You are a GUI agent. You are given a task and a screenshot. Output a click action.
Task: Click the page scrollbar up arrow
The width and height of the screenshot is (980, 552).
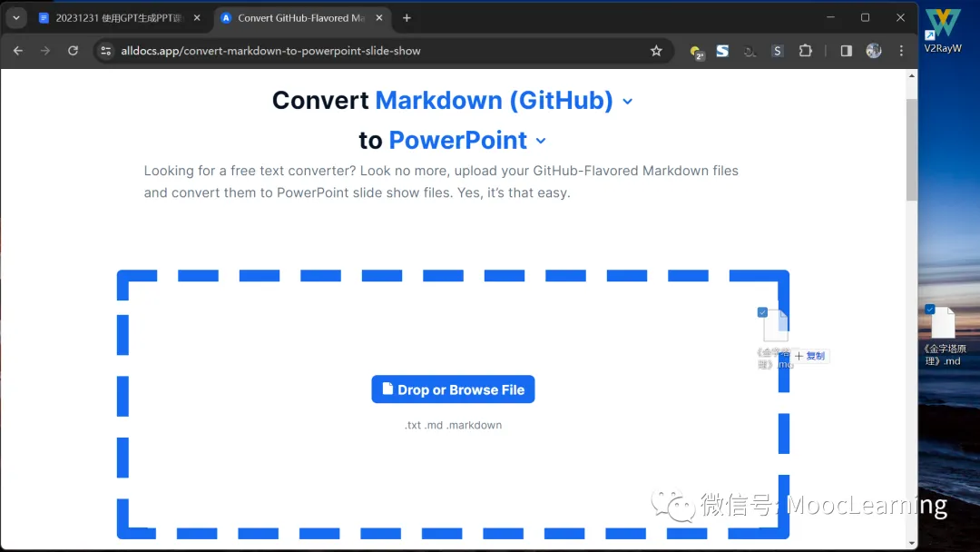pos(912,75)
